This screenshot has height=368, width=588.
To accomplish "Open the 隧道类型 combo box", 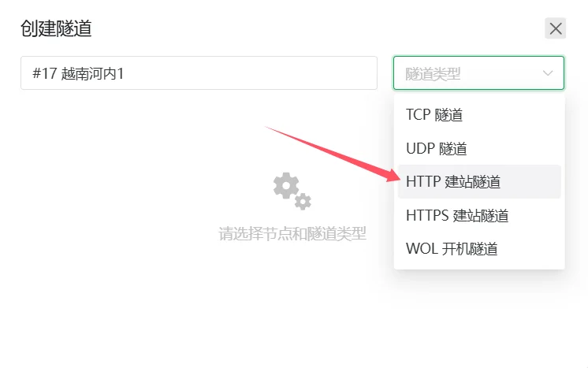I will [x=478, y=73].
